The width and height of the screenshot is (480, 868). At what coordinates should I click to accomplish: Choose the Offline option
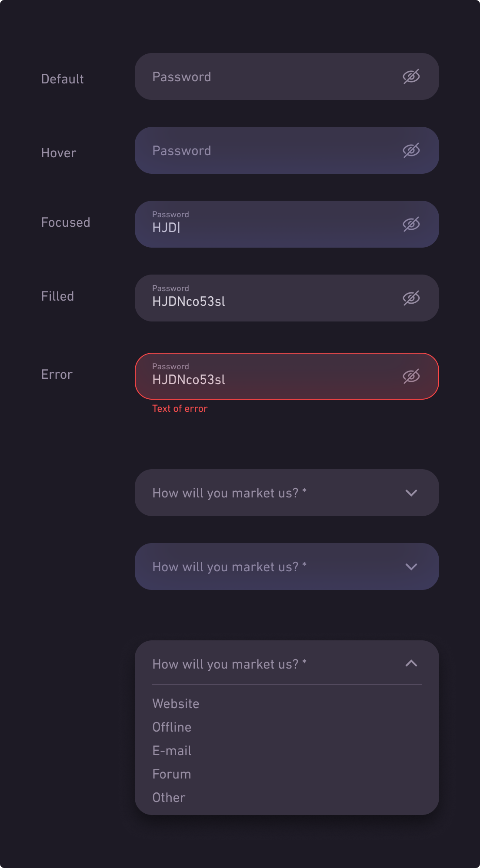click(x=172, y=727)
